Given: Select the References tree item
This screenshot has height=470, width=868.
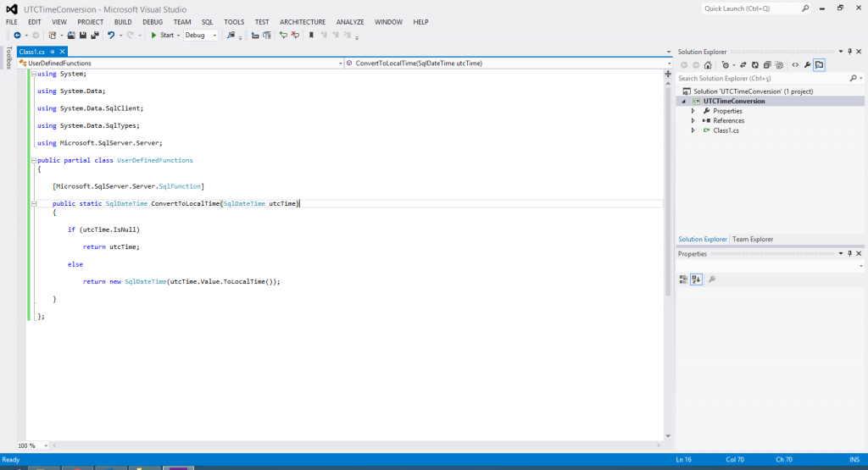Looking at the screenshot, I should (x=728, y=121).
